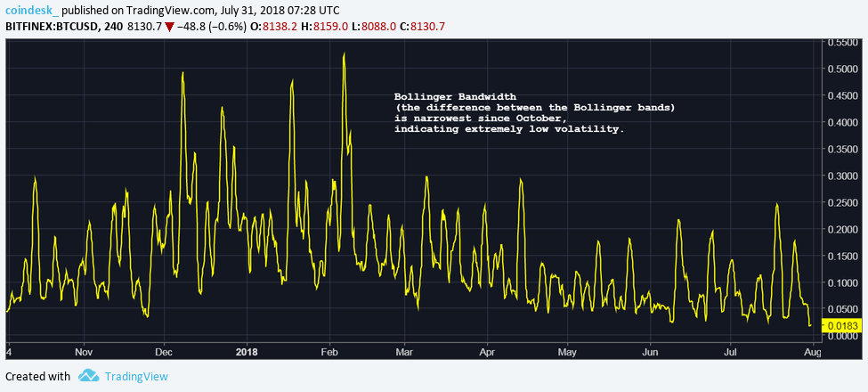Click the 0.5500 label on price axis

point(842,43)
